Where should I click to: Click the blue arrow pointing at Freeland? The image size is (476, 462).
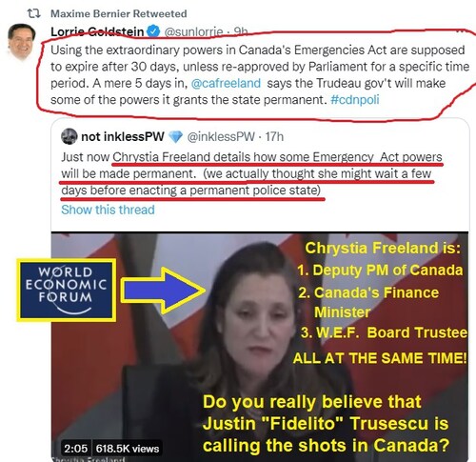[x=163, y=291]
